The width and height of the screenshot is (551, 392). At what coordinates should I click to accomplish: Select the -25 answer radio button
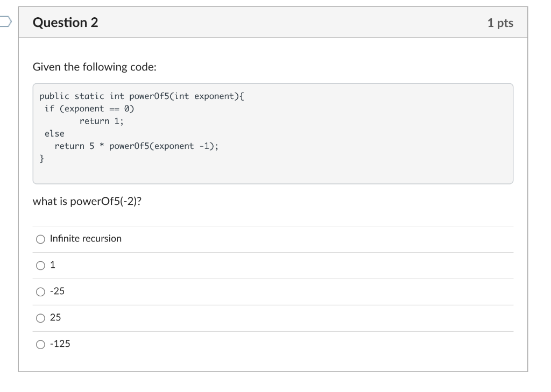click(x=40, y=292)
